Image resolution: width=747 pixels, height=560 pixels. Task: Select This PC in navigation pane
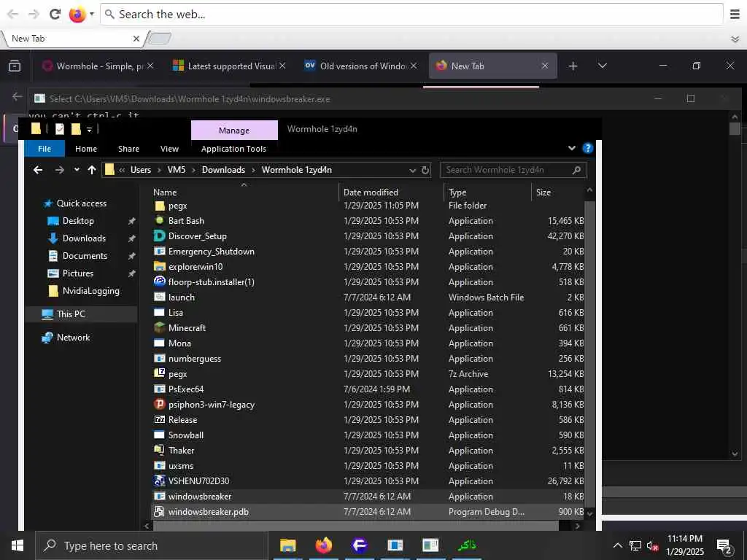pos(71,314)
